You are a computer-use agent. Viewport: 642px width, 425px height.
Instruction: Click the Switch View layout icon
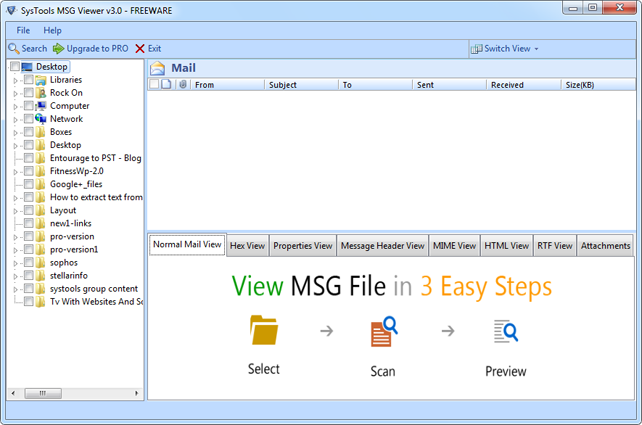(x=476, y=49)
